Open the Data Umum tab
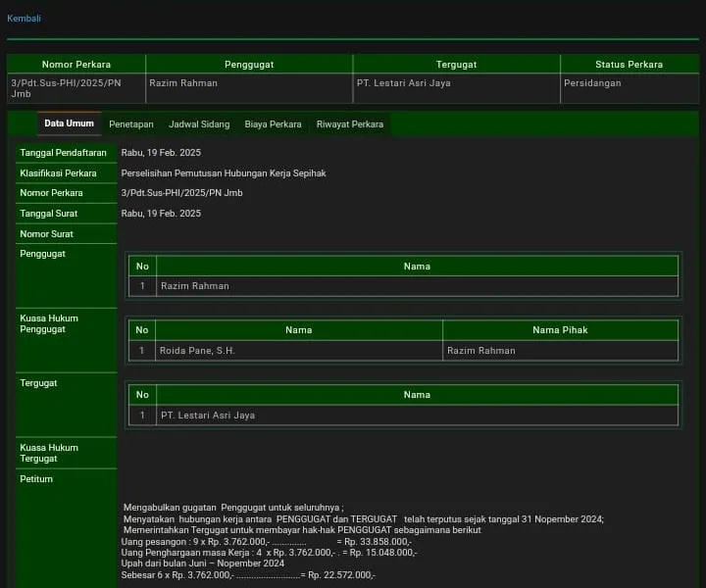 [69, 123]
